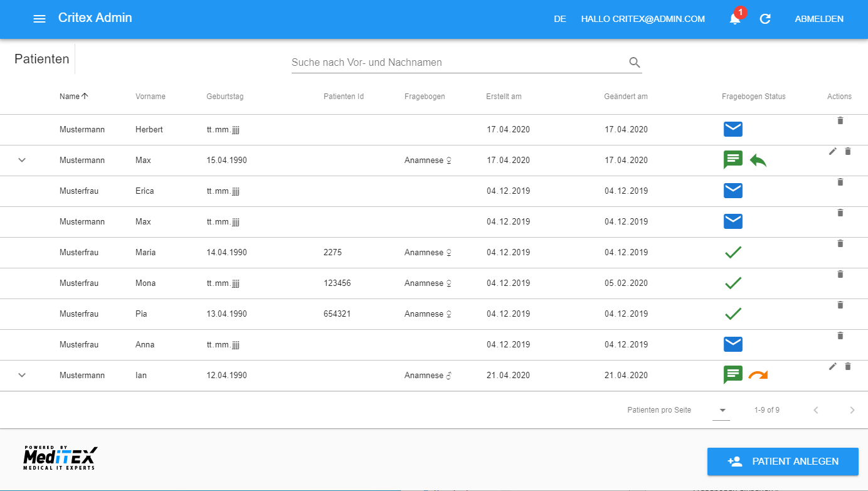This screenshot has height=491, width=868.
Task: Click the search magnifier icon
Action: coord(635,62)
